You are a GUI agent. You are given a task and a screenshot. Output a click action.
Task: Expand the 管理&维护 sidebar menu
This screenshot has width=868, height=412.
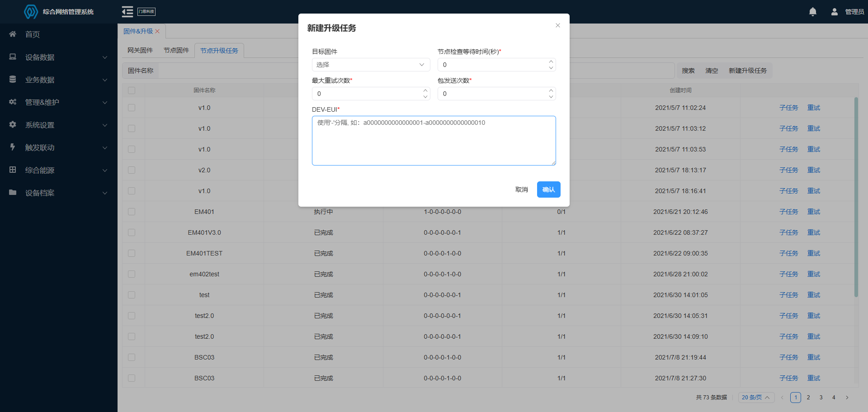click(59, 102)
